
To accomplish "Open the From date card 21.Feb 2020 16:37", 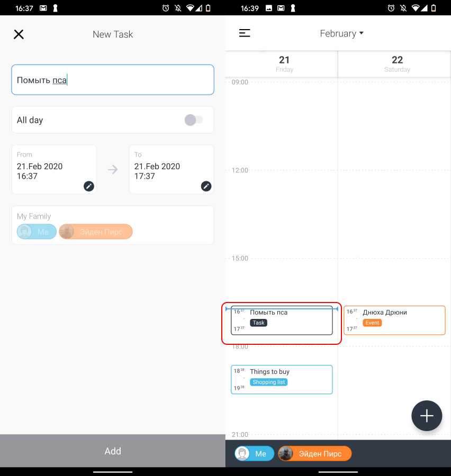I will coord(54,169).
